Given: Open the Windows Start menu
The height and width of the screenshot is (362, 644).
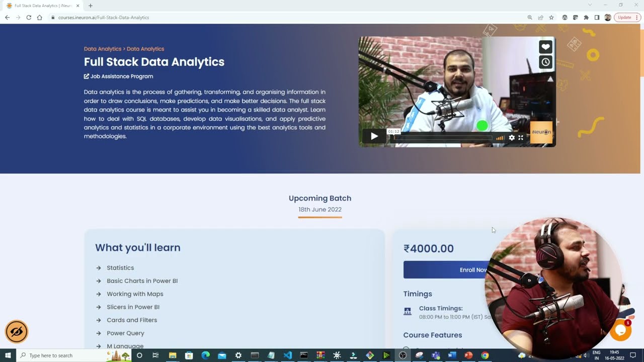Looking at the screenshot, I should click(8, 355).
